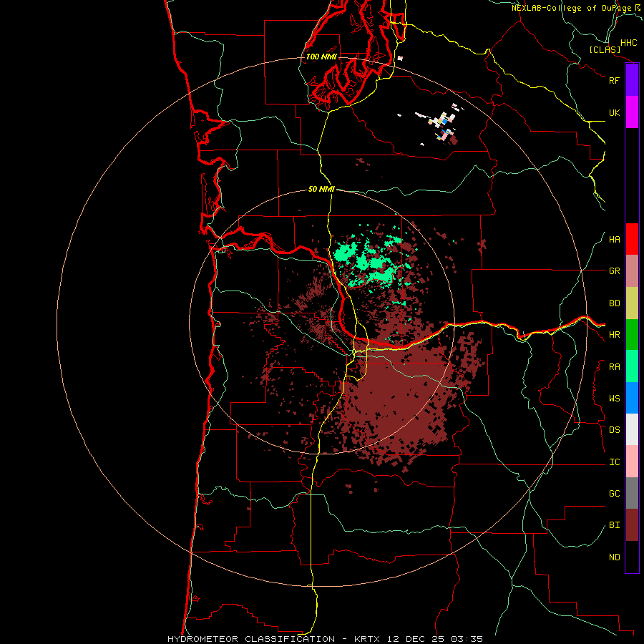The image size is (644, 644).
Task: Click the RF purple legend swatch
Action: (x=632, y=80)
